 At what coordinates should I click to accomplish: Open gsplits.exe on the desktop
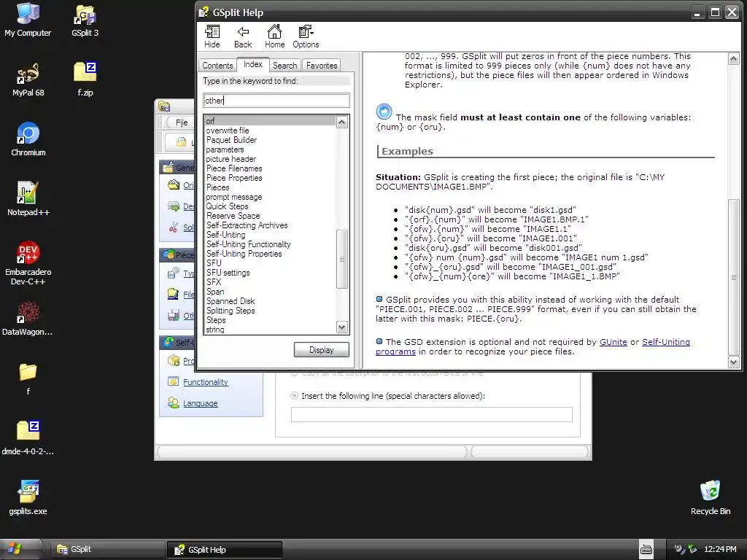point(28,498)
